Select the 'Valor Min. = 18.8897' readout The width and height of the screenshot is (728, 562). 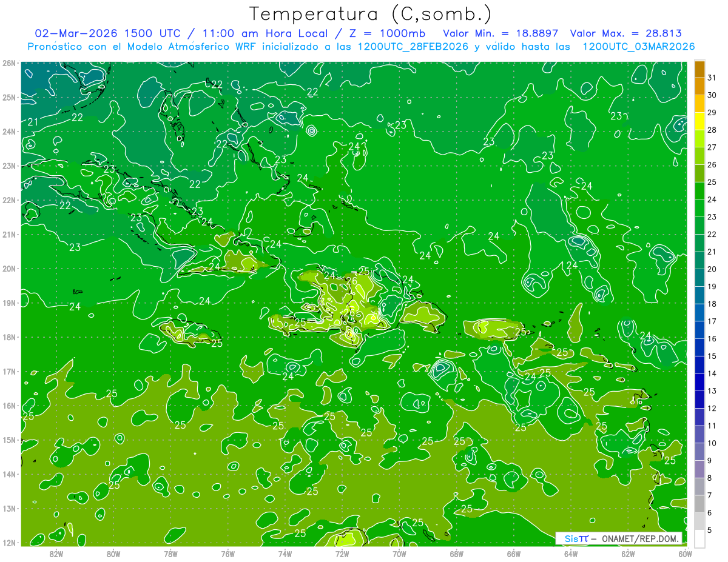(500, 33)
